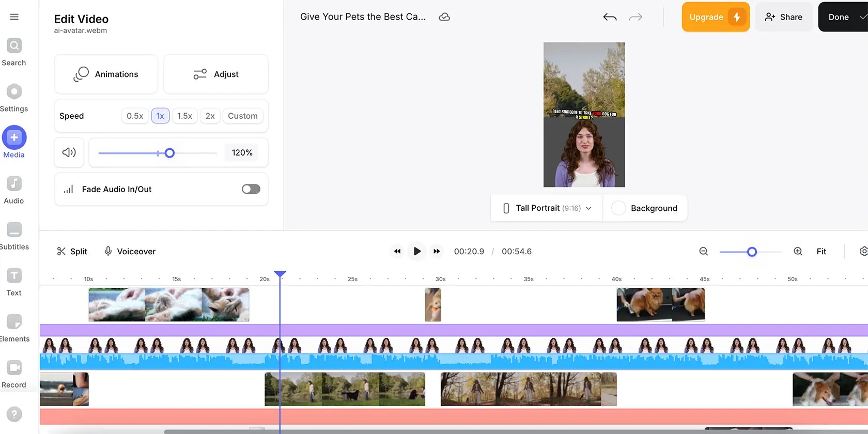
Task: Click the cloud save status icon
Action: tap(444, 17)
